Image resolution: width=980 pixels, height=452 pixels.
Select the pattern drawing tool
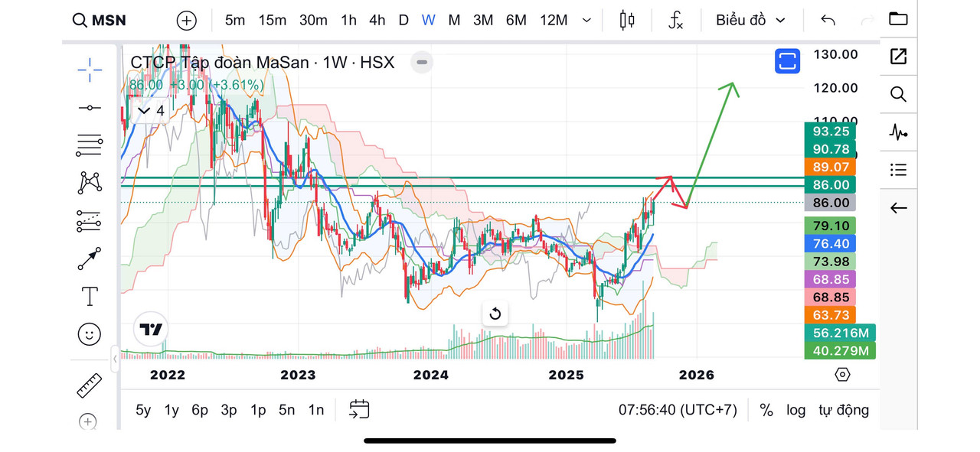(90, 182)
